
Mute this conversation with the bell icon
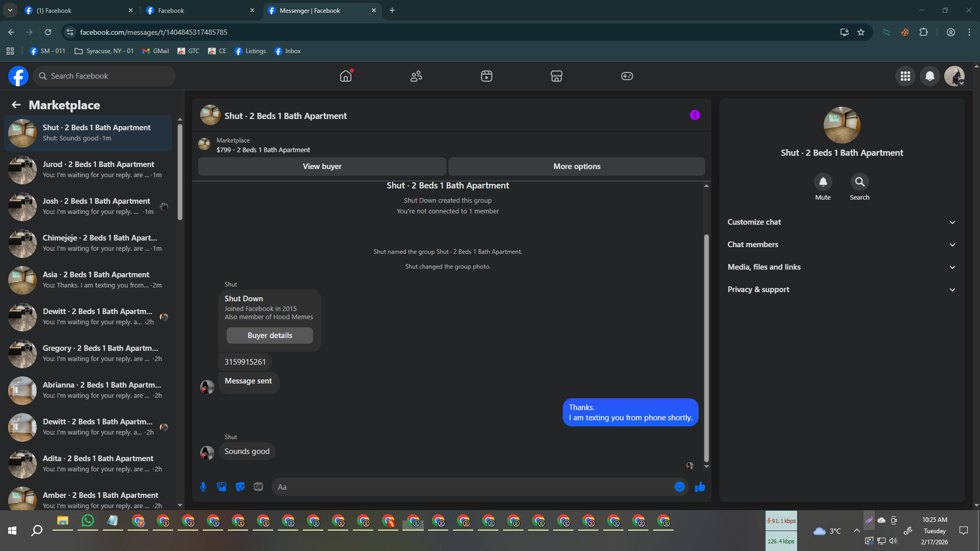[823, 182]
